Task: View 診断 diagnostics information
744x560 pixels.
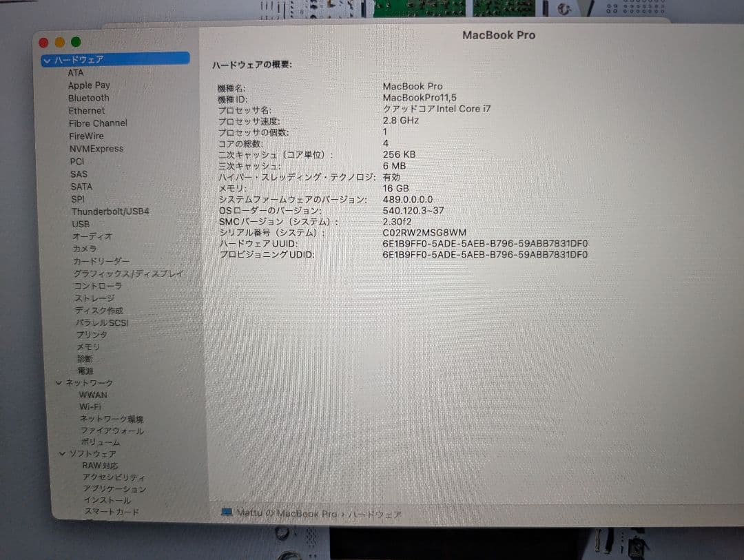Action: coord(84,358)
